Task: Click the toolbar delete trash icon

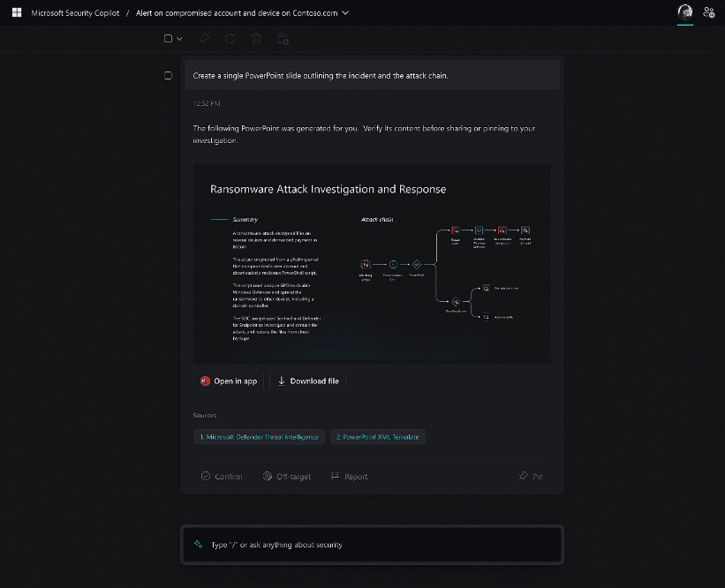Action: click(x=256, y=39)
